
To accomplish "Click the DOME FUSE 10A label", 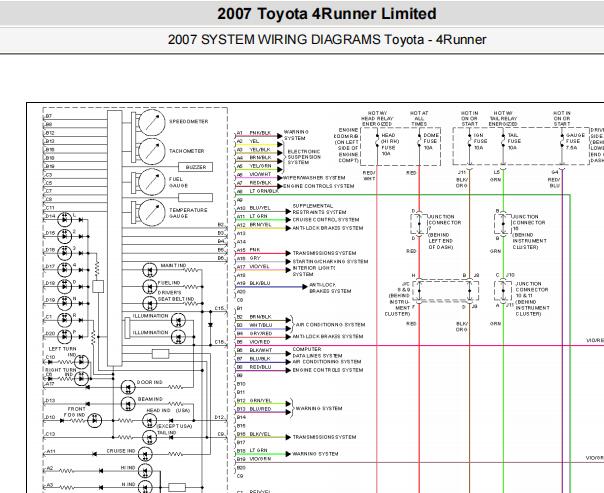I will click(431, 141).
